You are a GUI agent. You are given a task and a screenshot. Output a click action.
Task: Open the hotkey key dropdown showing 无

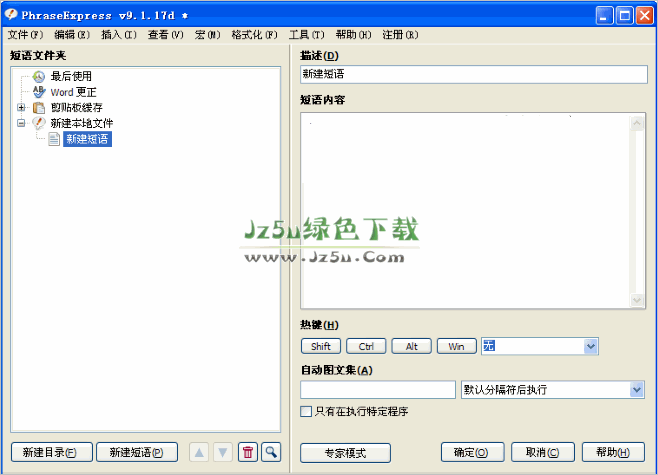pyautogui.click(x=591, y=347)
